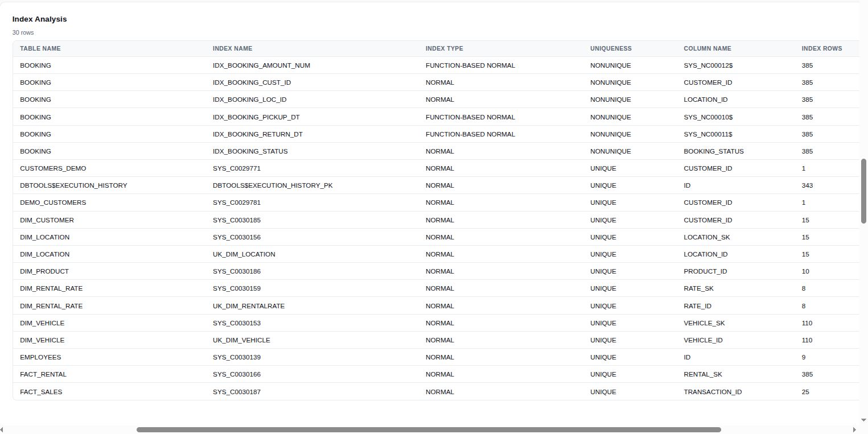Click the SYS_C0030159 index name
868x434 pixels.
pyautogui.click(x=237, y=288)
